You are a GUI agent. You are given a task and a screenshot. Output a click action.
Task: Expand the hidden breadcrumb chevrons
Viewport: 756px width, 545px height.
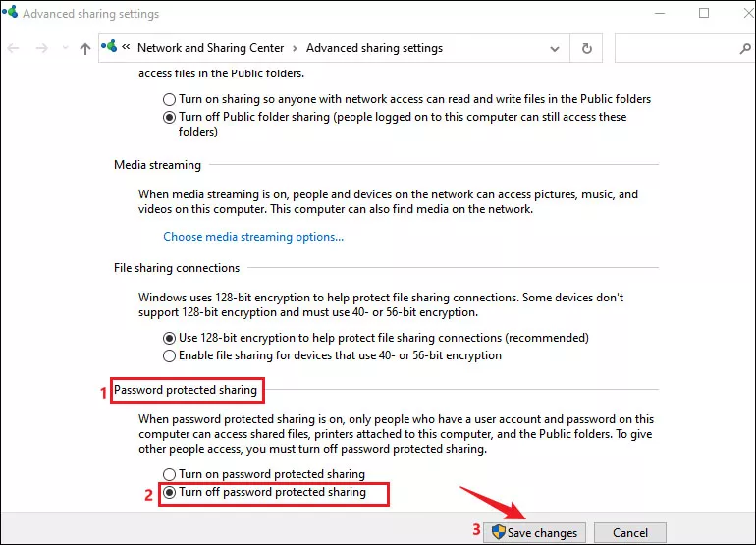126,47
